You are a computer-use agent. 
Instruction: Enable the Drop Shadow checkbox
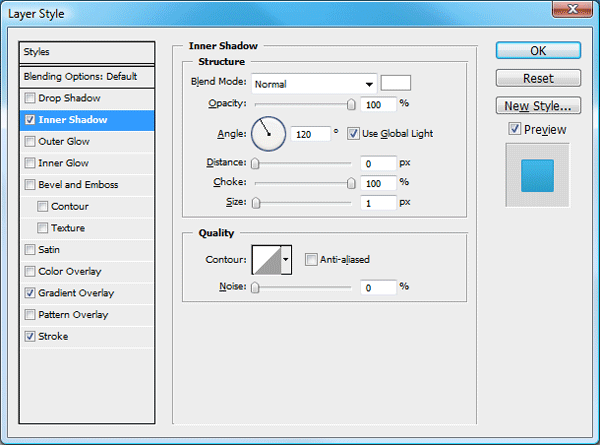pyautogui.click(x=30, y=98)
